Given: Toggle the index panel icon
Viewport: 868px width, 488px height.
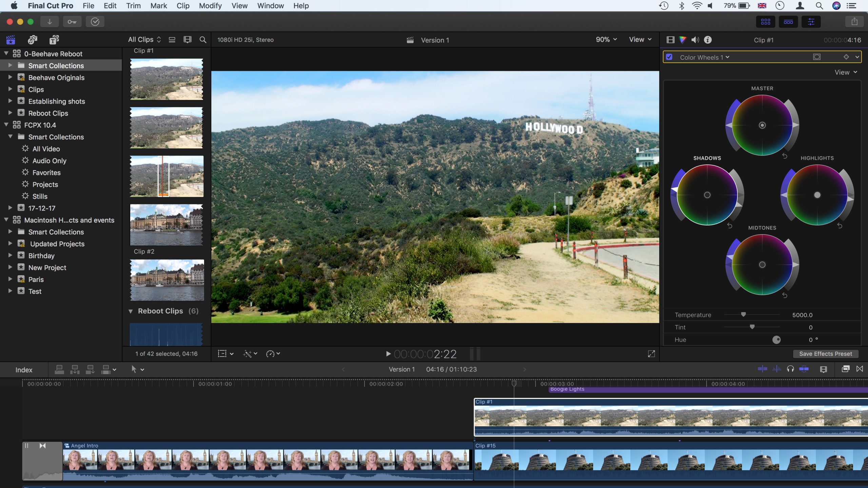Looking at the screenshot, I should click(x=24, y=369).
